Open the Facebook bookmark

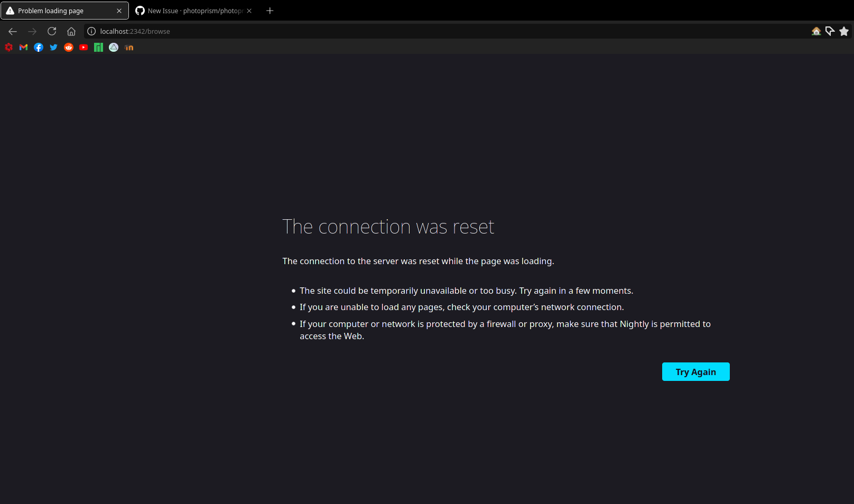[x=39, y=47]
